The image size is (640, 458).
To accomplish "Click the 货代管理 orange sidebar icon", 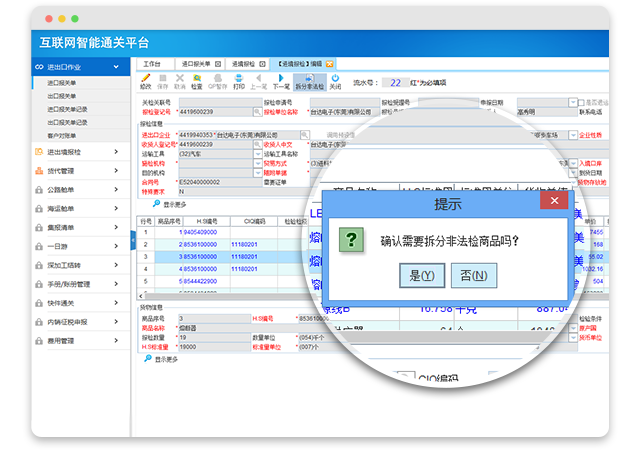I will point(39,171).
